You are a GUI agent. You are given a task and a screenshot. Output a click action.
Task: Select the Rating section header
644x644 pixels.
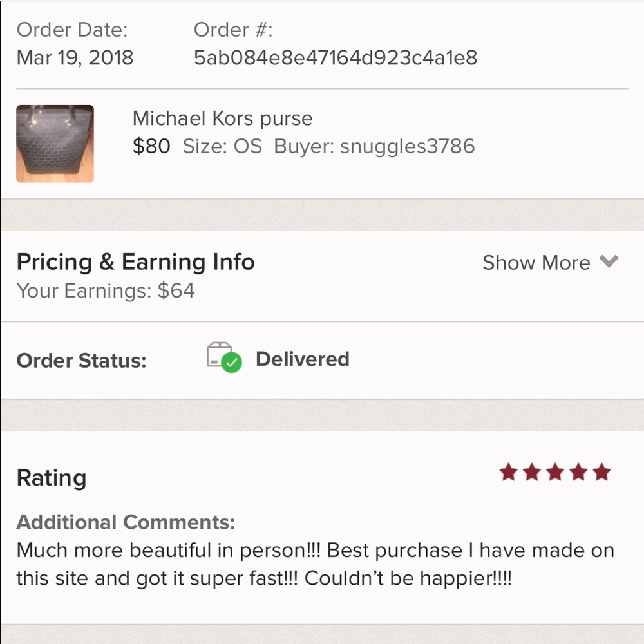(x=51, y=477)
